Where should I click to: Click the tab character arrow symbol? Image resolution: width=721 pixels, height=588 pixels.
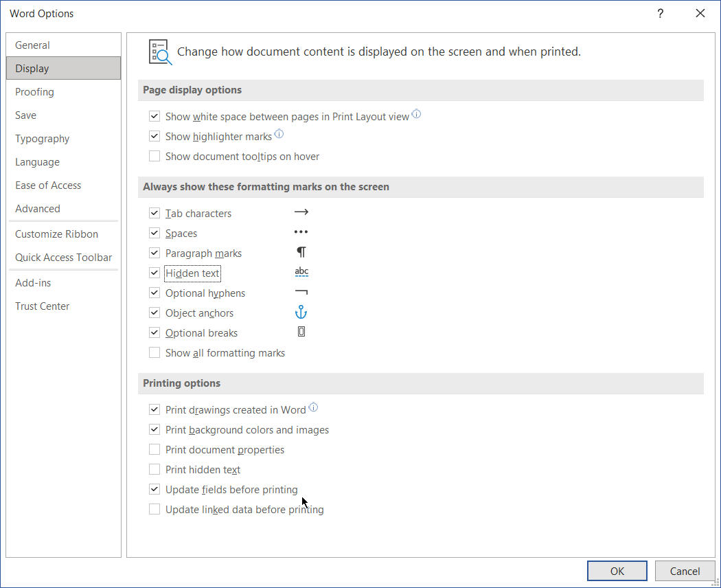pyautogui.click(x=301, y=213)
